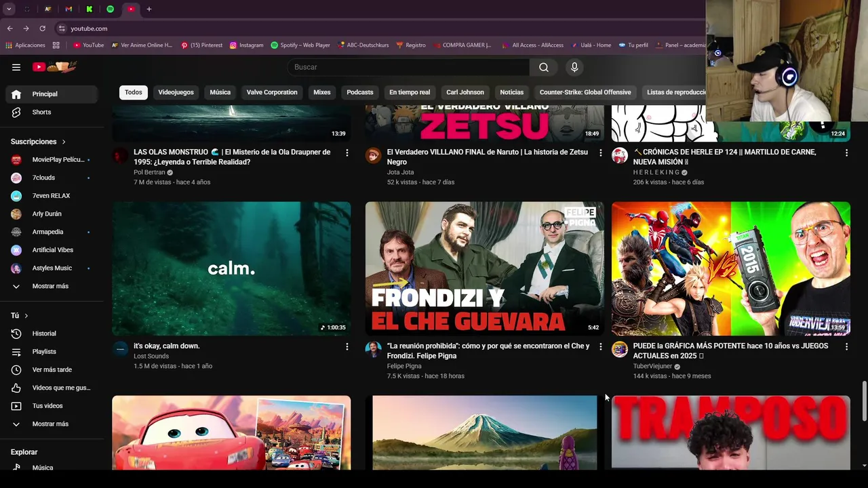Click inside the Buscar search field

coord(408,67)
